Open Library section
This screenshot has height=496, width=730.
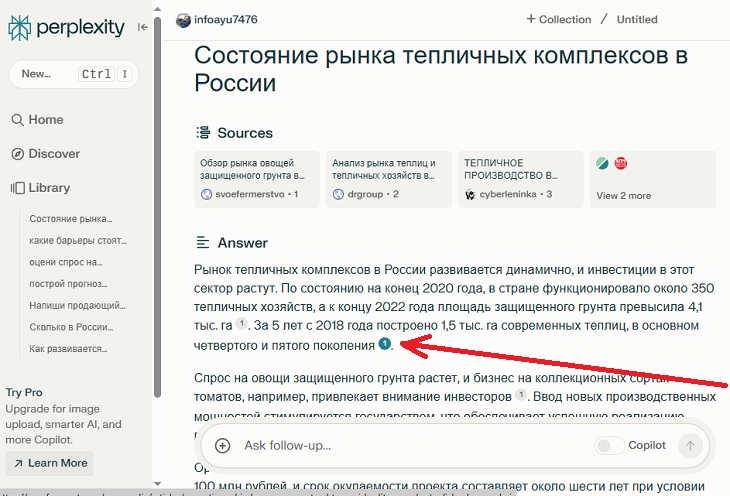pyautogui.click(x=41, y=188)
